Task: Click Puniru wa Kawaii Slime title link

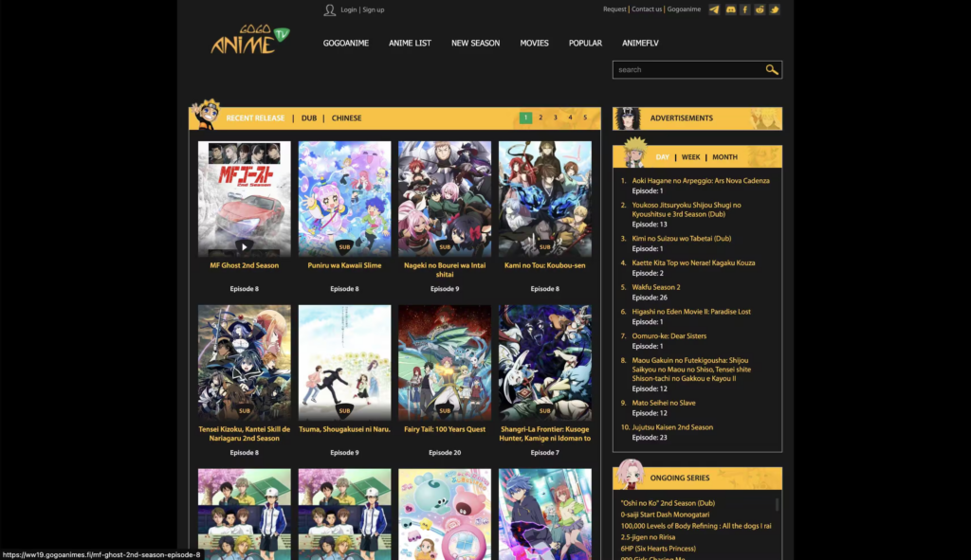Action: point(344,265)
